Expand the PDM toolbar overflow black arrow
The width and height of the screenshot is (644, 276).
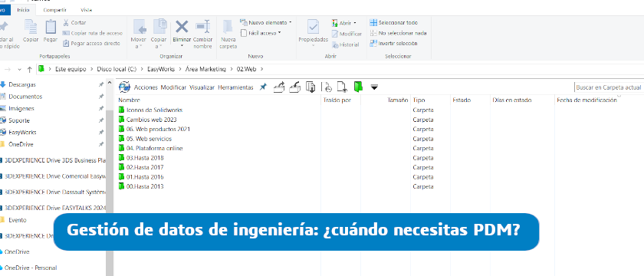(374, 87)
